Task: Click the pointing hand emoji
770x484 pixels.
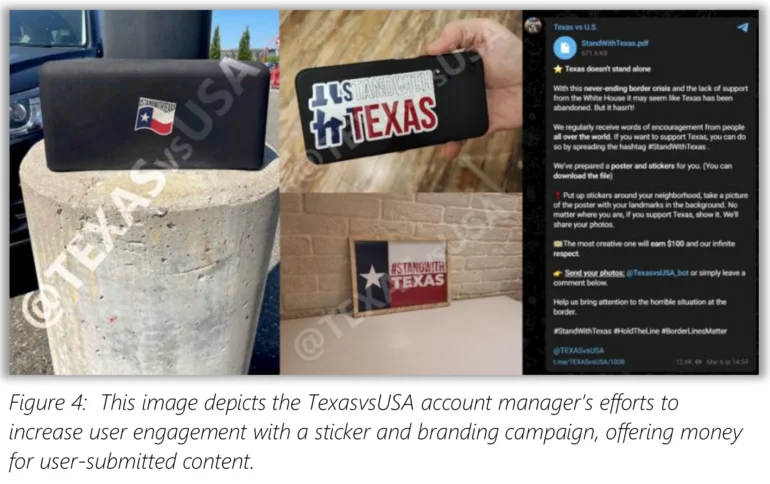Action: (558, 273)
